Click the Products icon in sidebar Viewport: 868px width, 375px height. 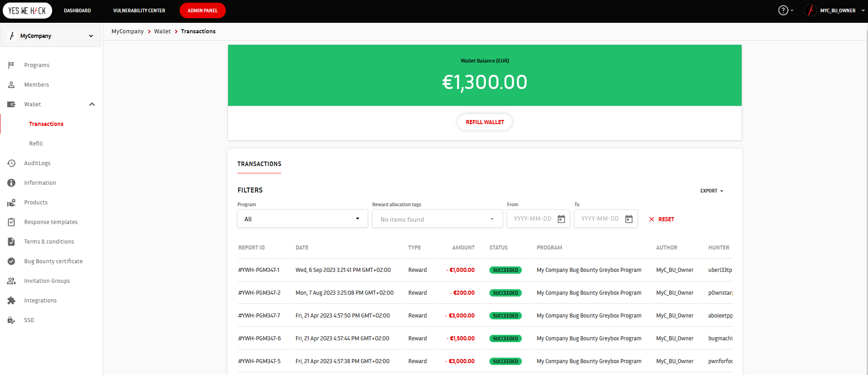[11, 203]
